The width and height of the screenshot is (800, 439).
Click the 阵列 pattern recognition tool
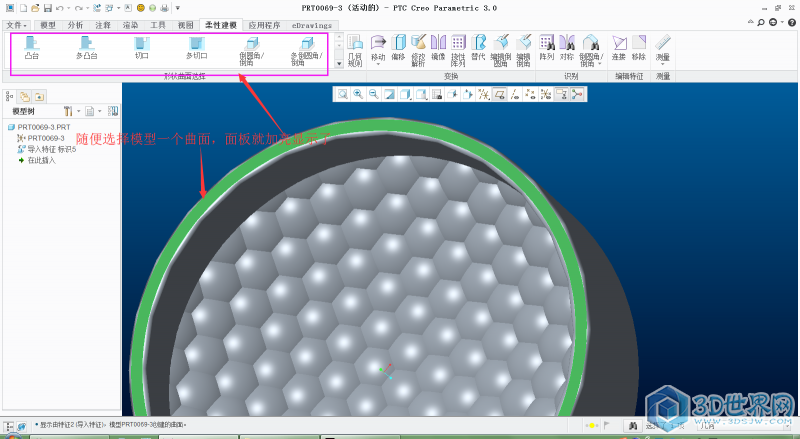[x=546, y=47]
